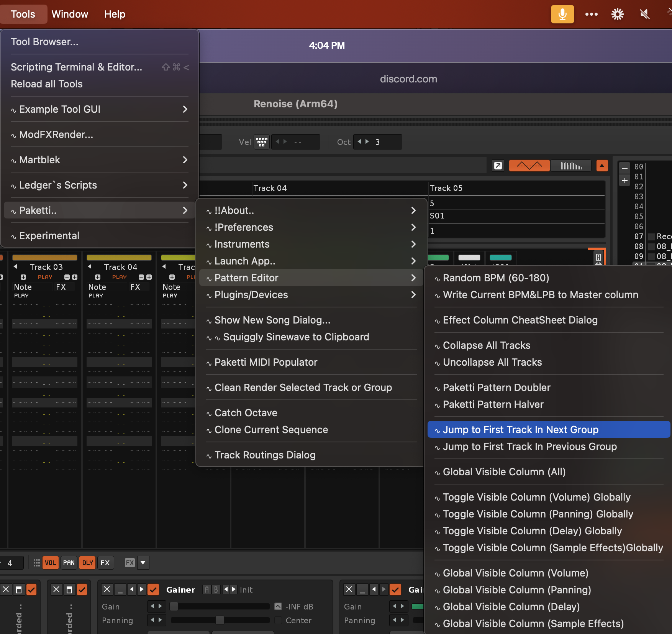Click Reload all Tools

pos(47,84)
